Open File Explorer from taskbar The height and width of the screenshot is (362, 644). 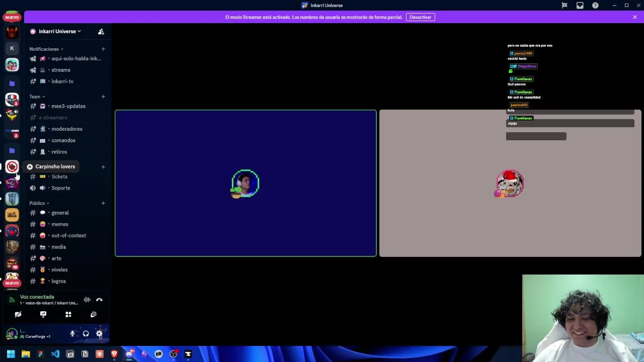[26, 354]
